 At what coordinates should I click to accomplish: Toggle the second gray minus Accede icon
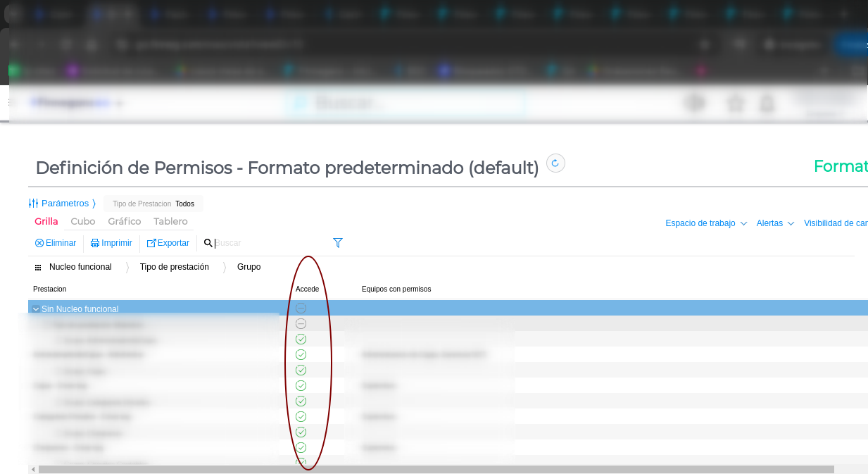point(301,324)
